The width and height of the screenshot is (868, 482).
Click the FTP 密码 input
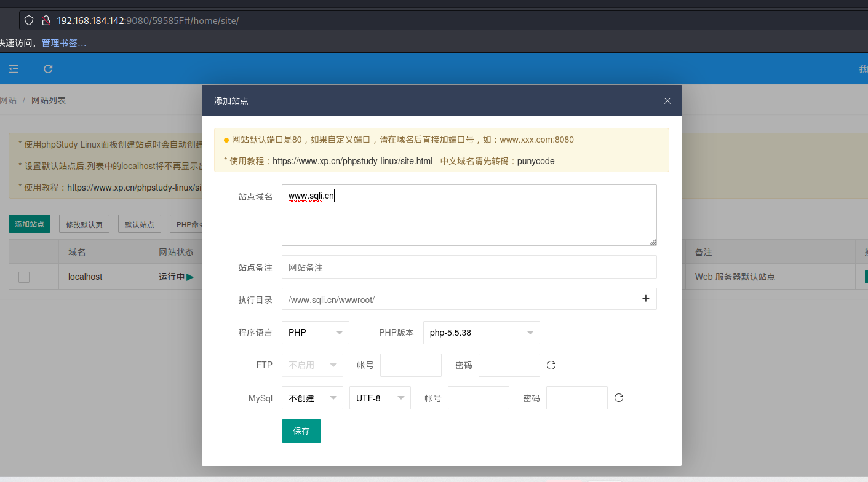[x=509, y=365]
